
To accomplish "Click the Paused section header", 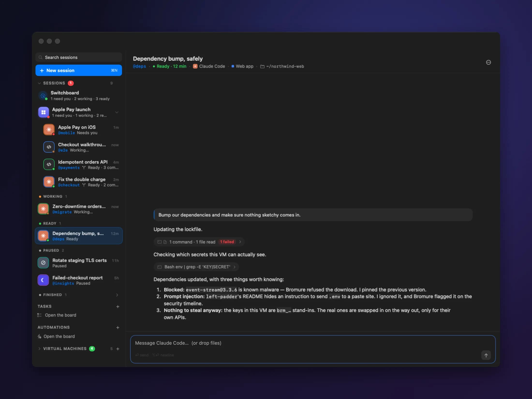I will pos(51,250).
